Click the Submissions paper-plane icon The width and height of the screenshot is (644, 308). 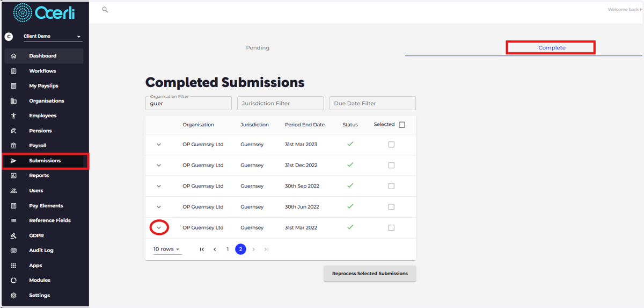point(14,161)
